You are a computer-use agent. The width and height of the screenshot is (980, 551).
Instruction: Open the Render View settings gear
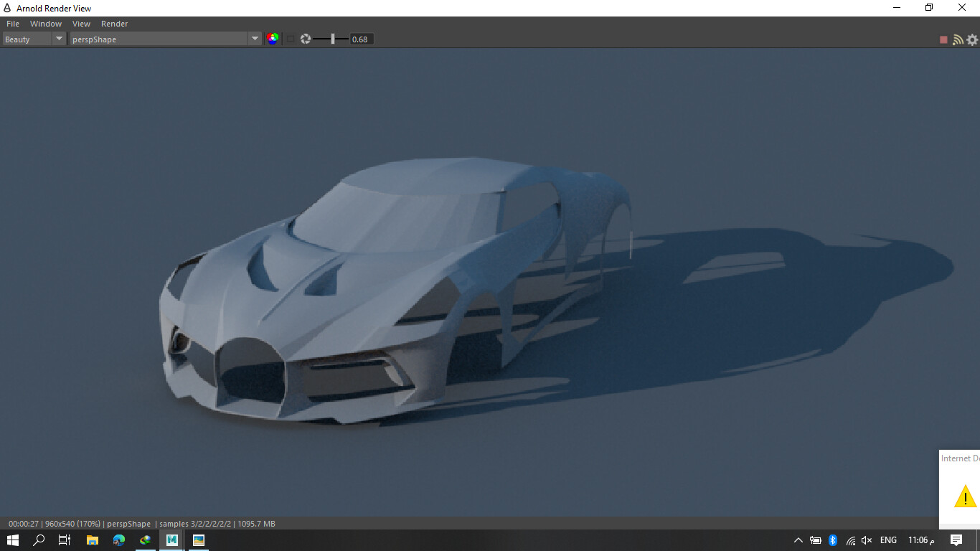pyautogui.click(x=973, y=39)
